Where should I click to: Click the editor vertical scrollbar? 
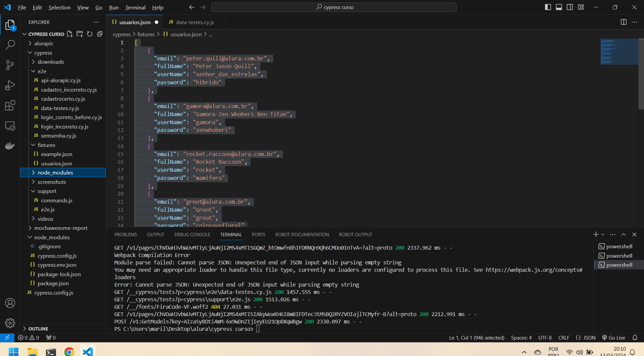tap(641, 74)
